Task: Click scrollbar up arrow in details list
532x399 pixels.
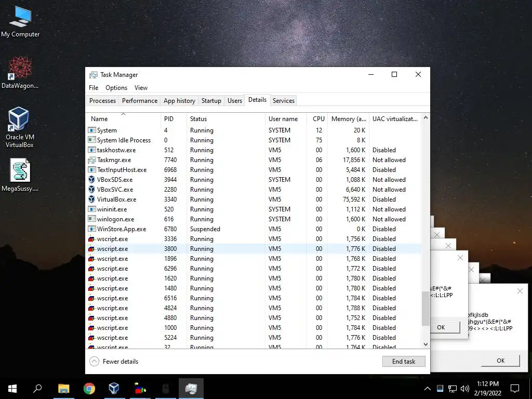Action: pos(425,118)
